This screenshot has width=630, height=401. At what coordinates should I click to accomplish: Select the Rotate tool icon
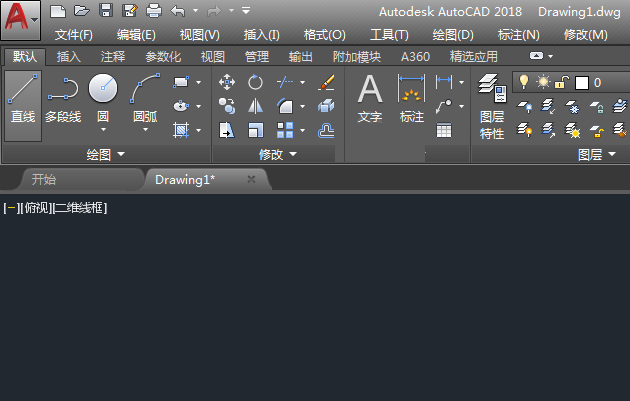coord(255,82)
